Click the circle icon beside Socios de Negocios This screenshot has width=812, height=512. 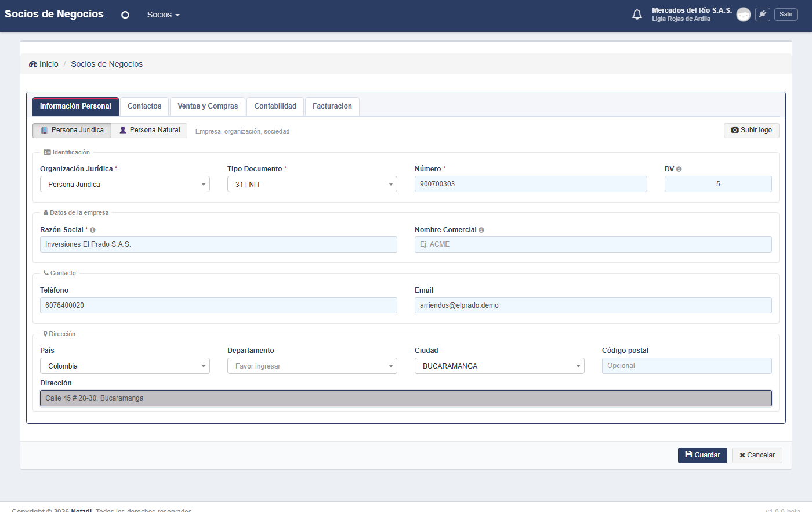(125, 15)
